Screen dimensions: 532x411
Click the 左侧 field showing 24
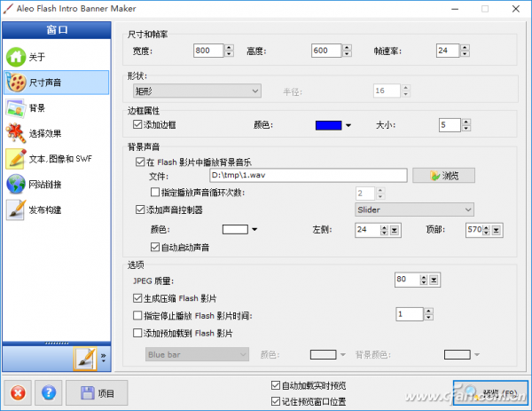coord(367,230)
